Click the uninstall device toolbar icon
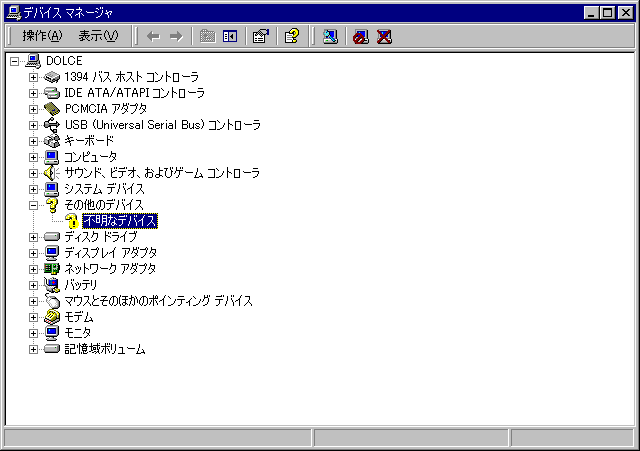This screenshot has height=451, width=640. [x=384, y=37]
